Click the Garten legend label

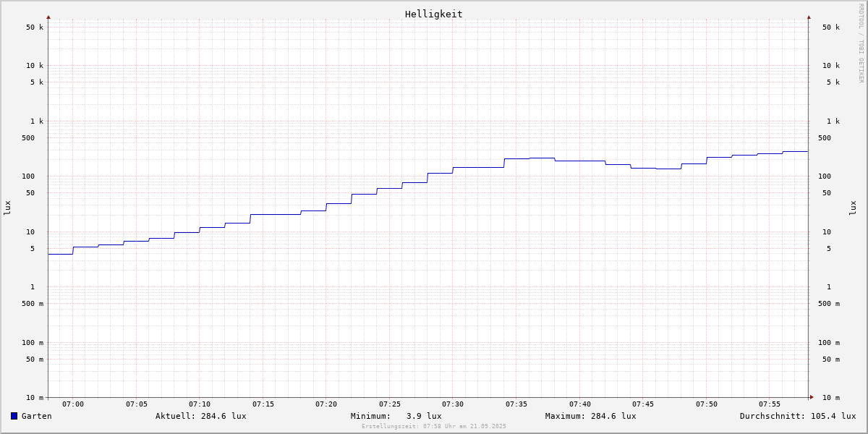click(36, 416)
